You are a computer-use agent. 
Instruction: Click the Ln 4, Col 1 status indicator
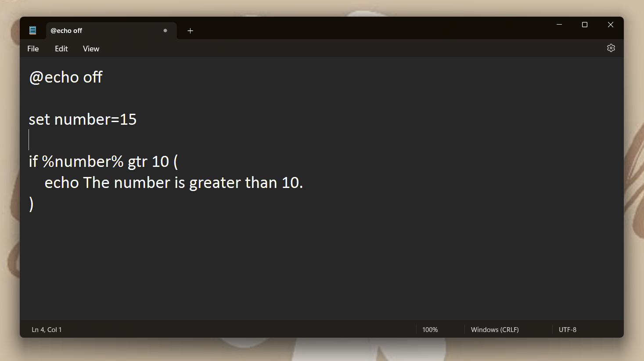(46, 329)
